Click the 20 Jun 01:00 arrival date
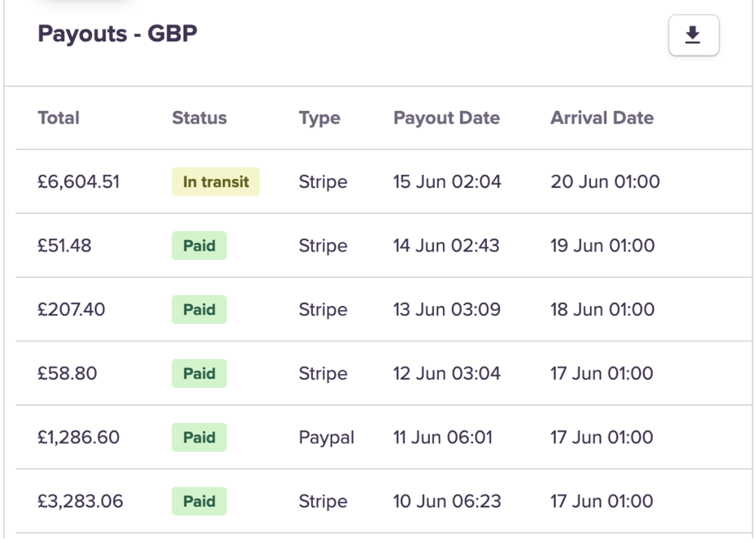The image size is (756, 543). [605, 182]
